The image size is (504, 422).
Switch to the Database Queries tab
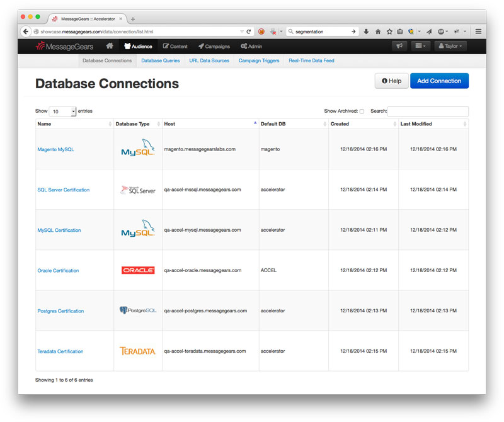(160, 61)
